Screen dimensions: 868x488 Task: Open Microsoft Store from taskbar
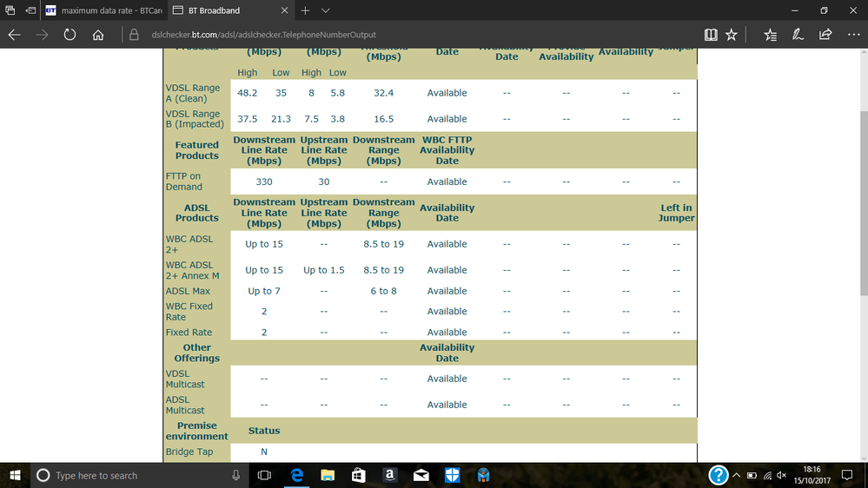pos(359,475)
